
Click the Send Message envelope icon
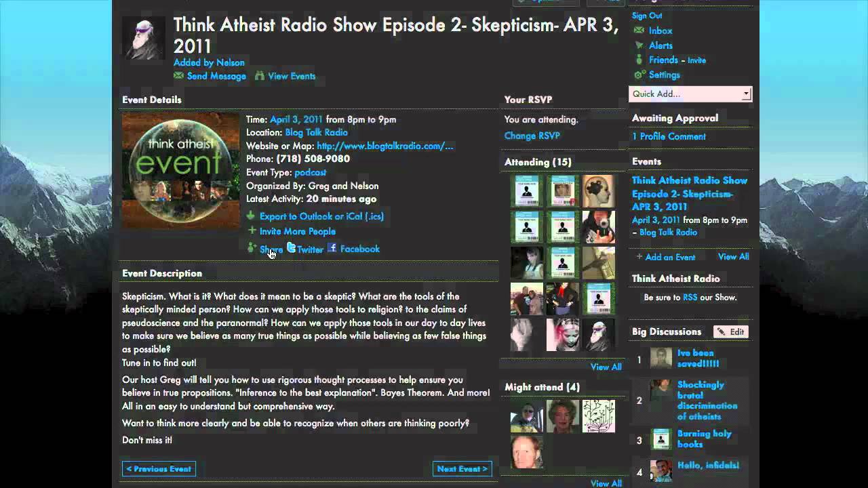[x=178, y=76]
